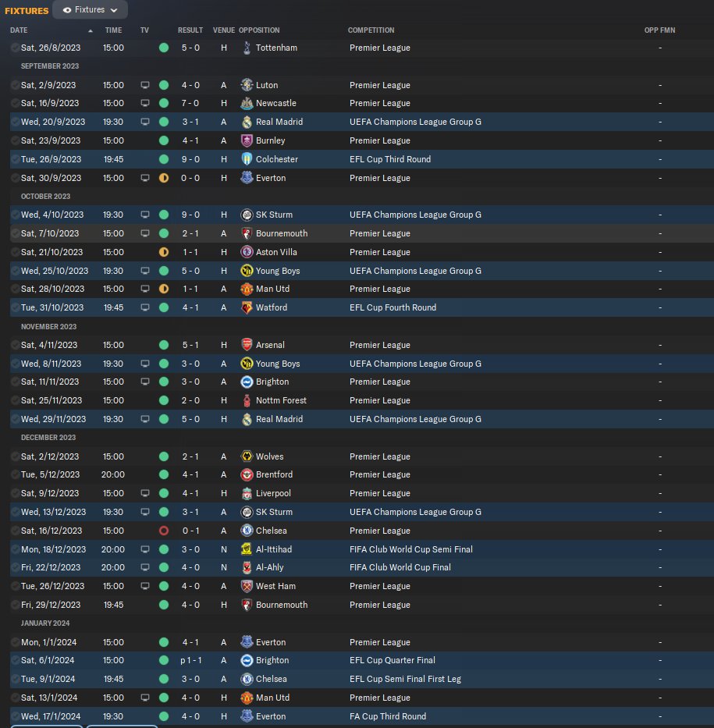
Task: Click the Al-Ittihad club badge
Action: (x=247, y=549)
